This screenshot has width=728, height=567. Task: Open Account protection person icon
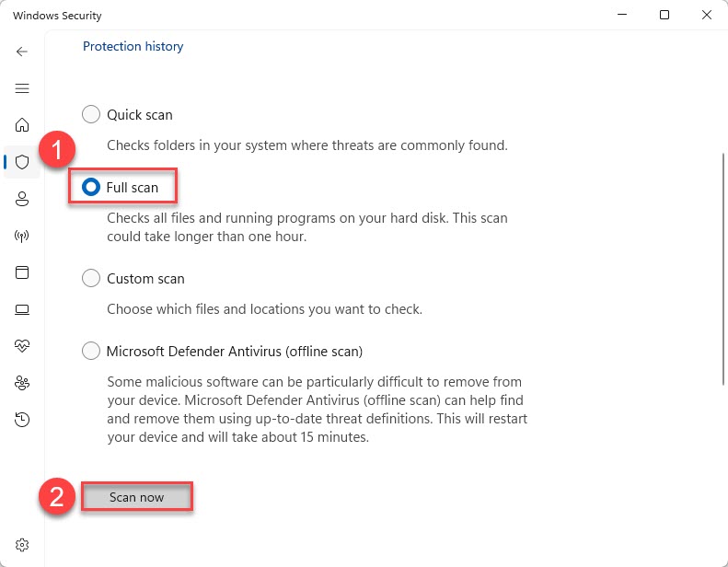(x=22, y=199)
